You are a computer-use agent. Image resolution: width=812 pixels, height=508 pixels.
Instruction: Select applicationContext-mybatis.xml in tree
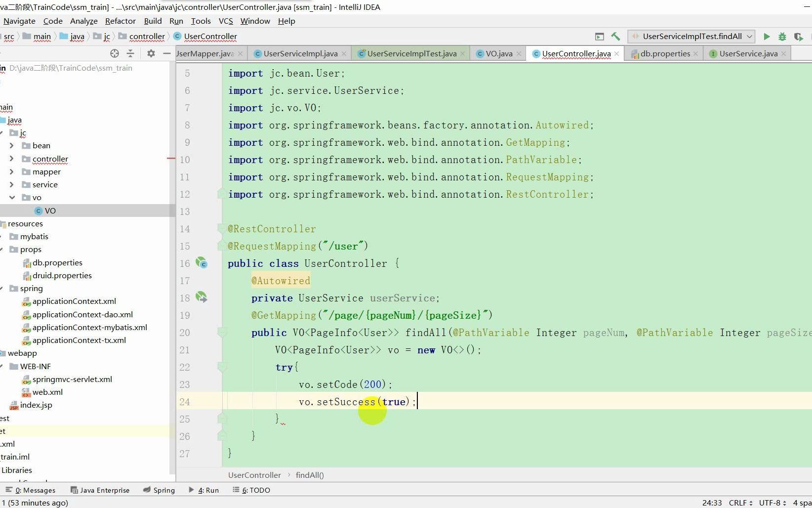click(90, 327)
